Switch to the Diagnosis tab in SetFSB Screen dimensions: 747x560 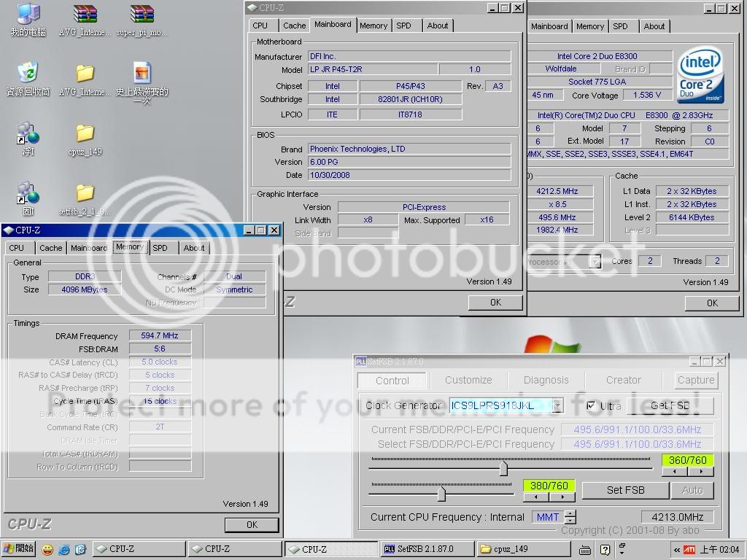pyautogui.click(x=546, y=380)
